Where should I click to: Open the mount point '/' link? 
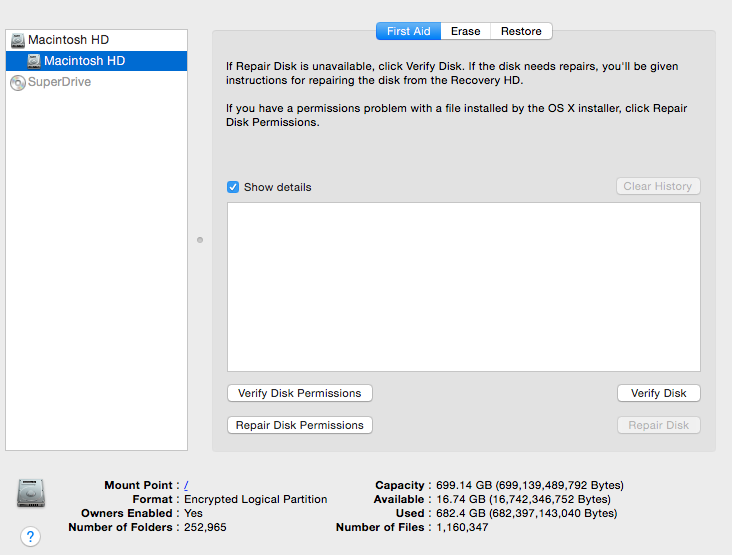(186, 485)
